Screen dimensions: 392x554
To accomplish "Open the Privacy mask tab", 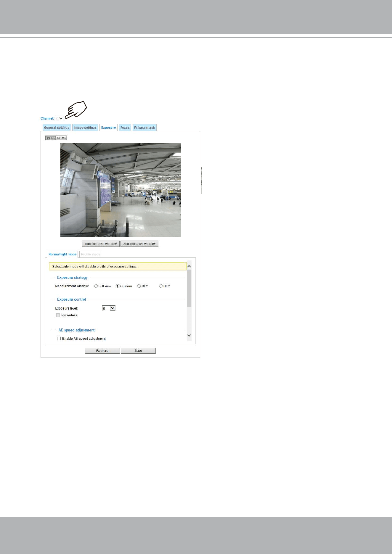I will pos(144,128).
